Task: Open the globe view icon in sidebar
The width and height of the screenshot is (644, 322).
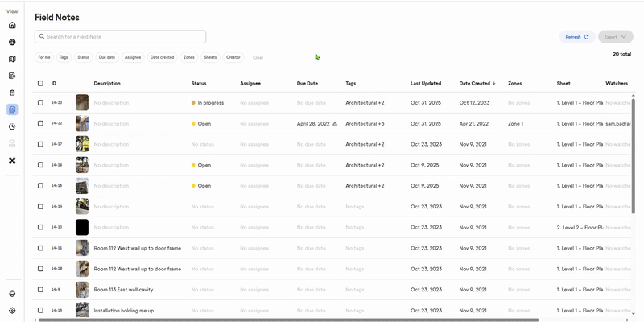Action: (x=12, y=43)
